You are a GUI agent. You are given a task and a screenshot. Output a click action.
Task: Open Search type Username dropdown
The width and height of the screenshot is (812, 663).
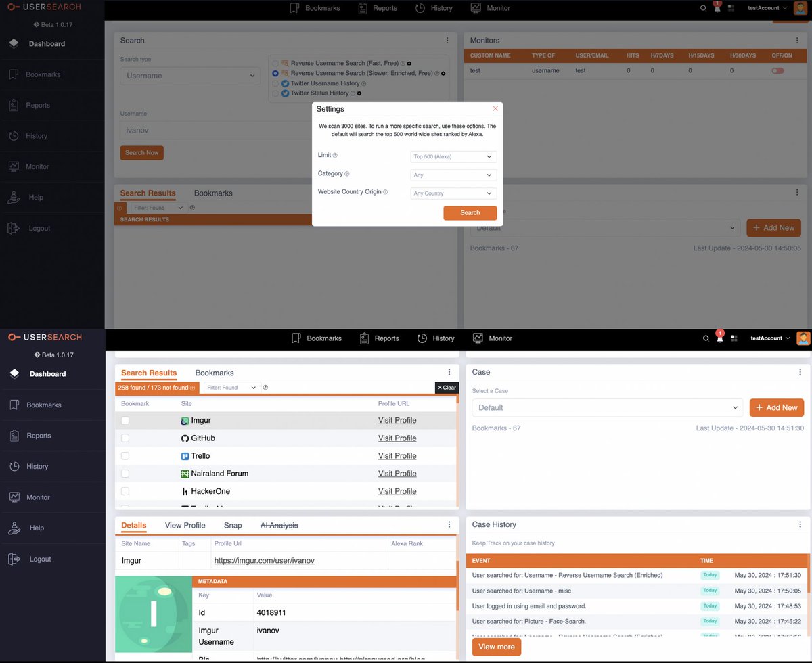(x=190, y=76)
